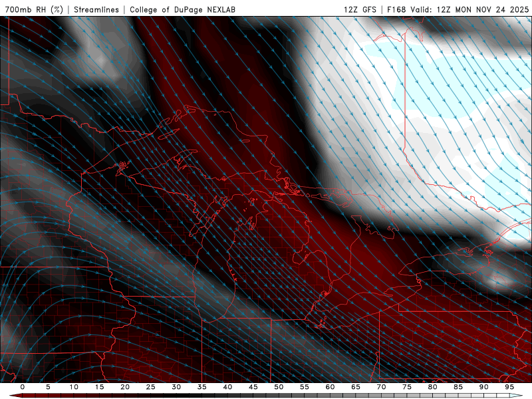This screenshot has width=532, height=399.
Task: Click the '10' label on the color scale
Action: click(x=74, y=387)
